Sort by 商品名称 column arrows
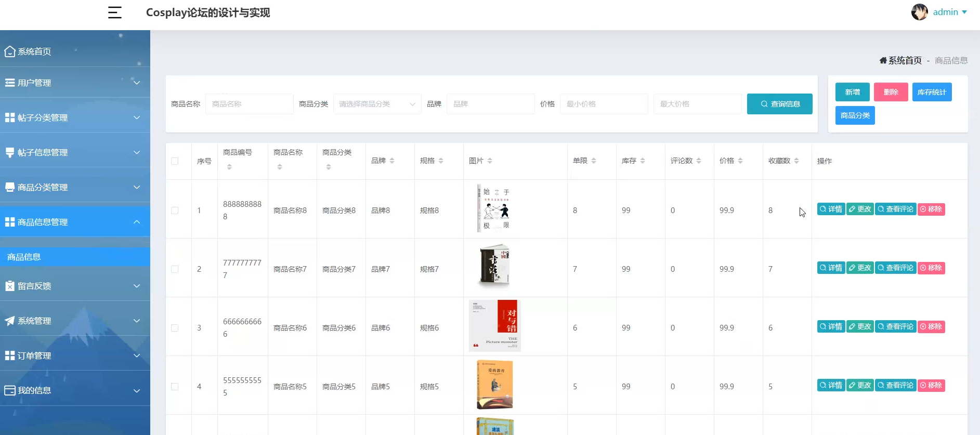 pyautogui.click(x=280, y=167)
